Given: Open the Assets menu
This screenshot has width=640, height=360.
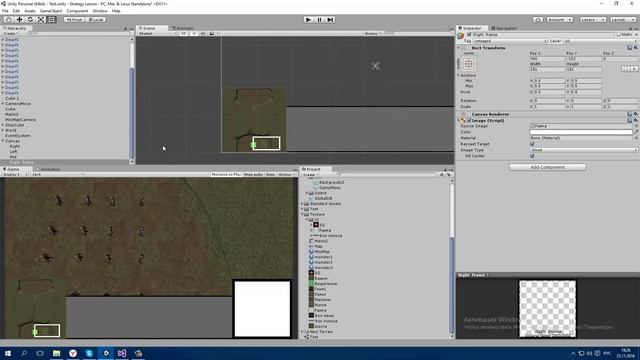Looking at the screenshot, I should click(30, 11).
